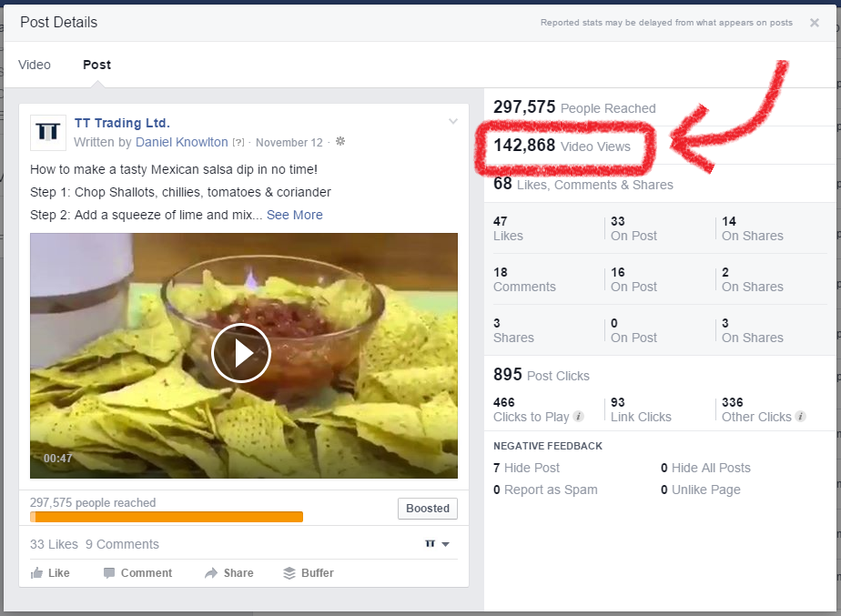
Task: Open the comment box via the Comment icon
Action: pyautogui.click(x=109, y=572)
